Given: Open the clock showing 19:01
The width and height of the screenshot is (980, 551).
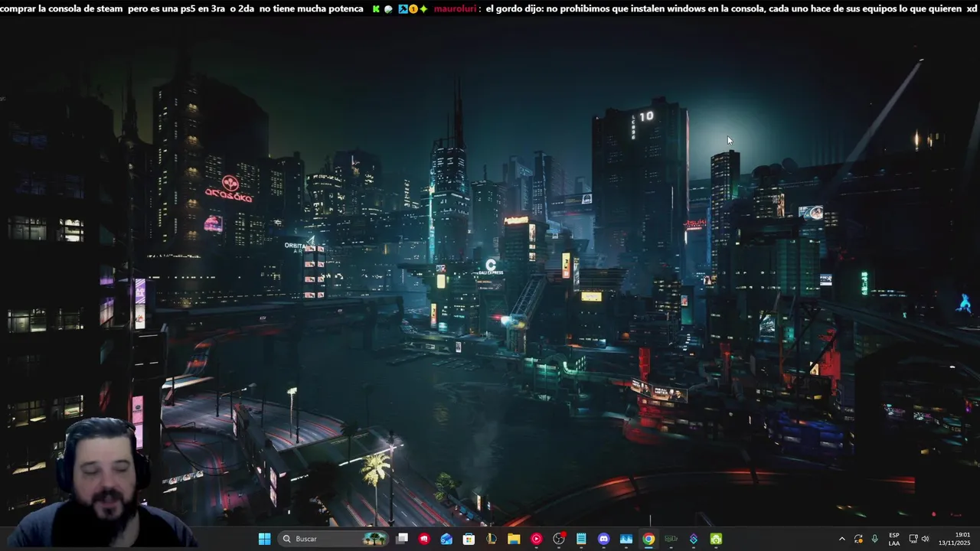Looking at the screenshot, I should [954, 539].
